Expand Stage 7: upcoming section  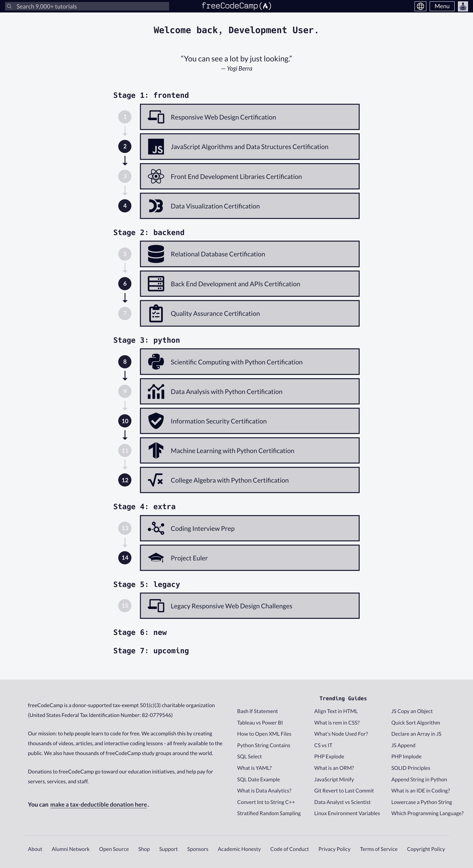151,651
